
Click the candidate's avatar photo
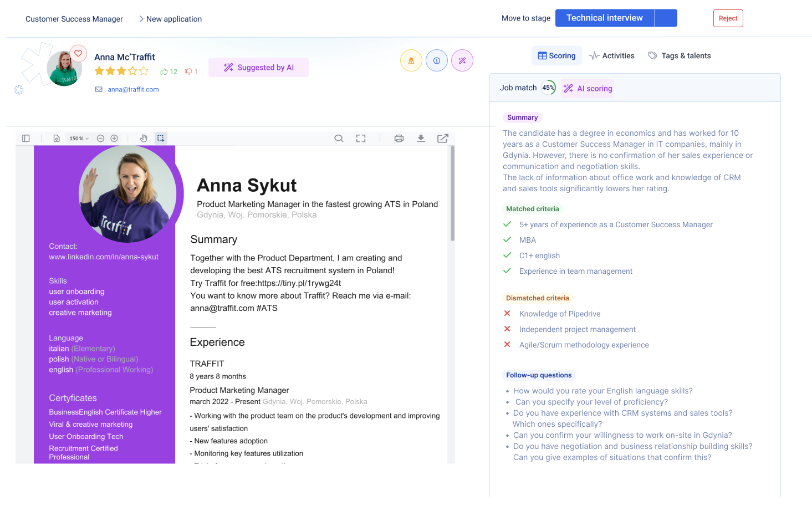tap(65, 69)
